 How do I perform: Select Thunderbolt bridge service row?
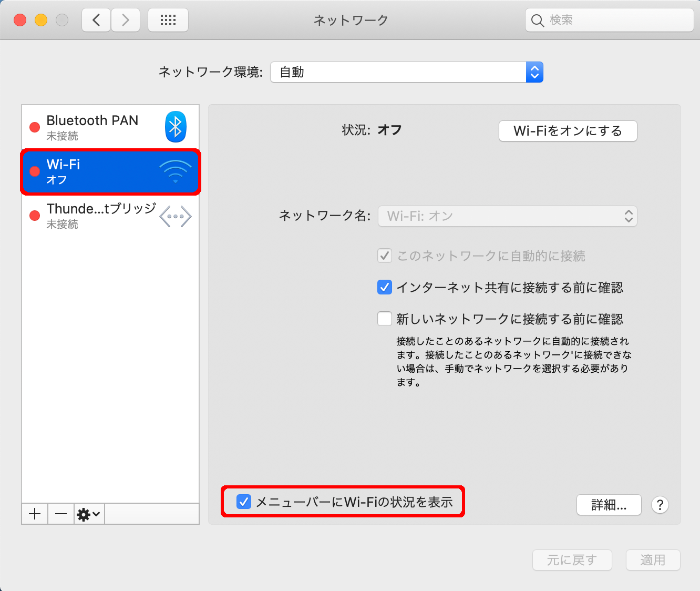110,216
